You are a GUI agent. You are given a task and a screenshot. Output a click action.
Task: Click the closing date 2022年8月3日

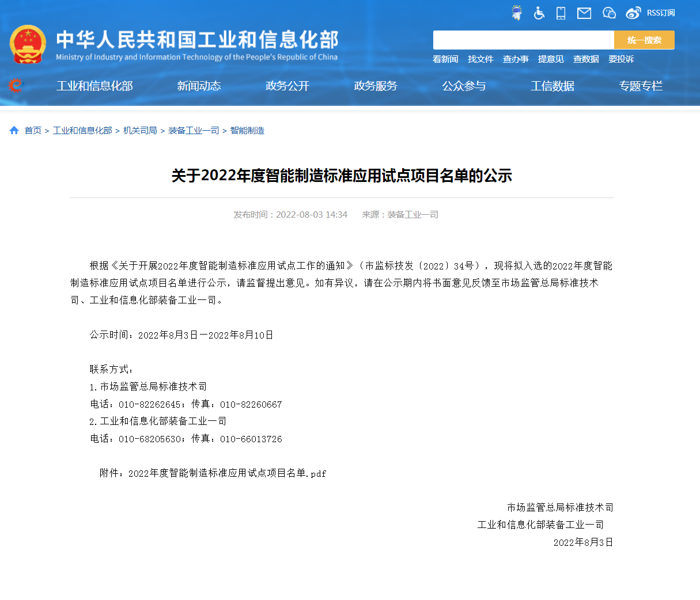click(583, 542)
